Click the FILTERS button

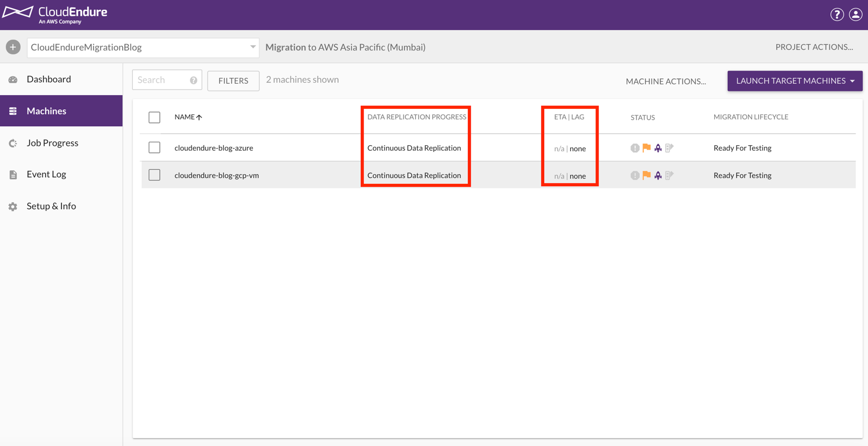pyautogui.click(x=233, y=80)
